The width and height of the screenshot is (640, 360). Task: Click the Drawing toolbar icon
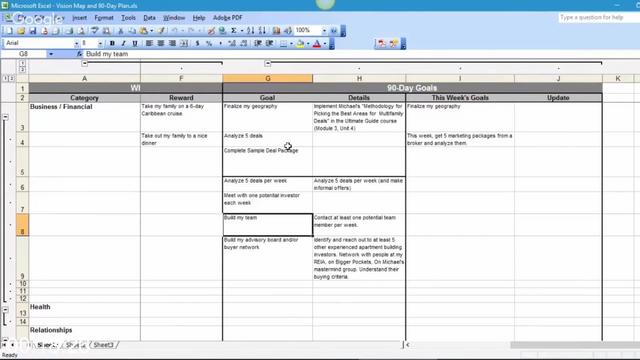(288, 31)
